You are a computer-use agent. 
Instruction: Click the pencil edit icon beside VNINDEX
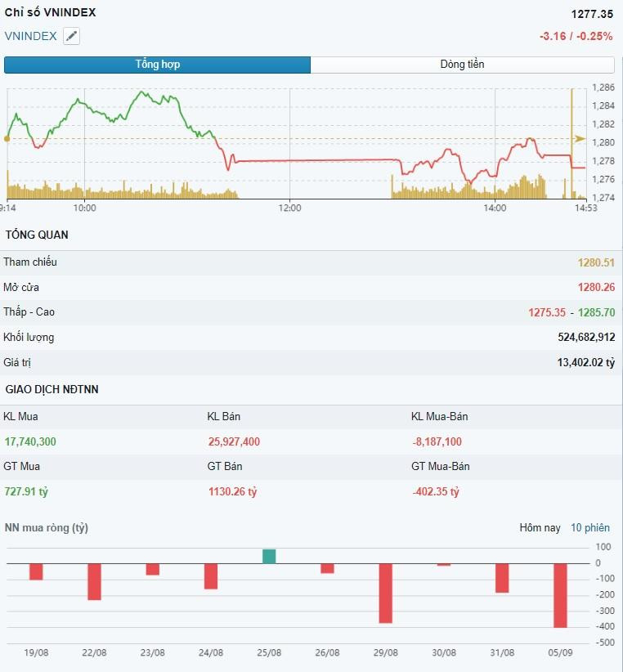(72, 36)
